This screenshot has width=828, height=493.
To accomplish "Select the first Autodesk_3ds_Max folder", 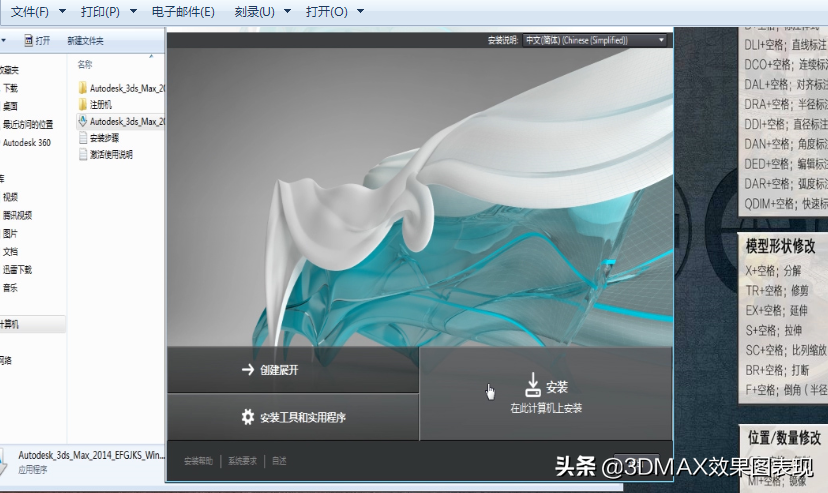I will (121, 88).
